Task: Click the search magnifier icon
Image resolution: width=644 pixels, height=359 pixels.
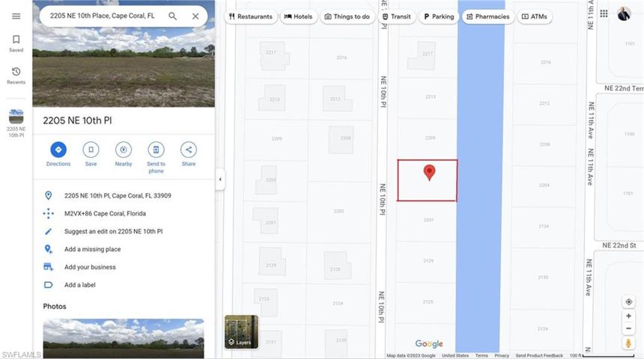Action: coord(172,16)
